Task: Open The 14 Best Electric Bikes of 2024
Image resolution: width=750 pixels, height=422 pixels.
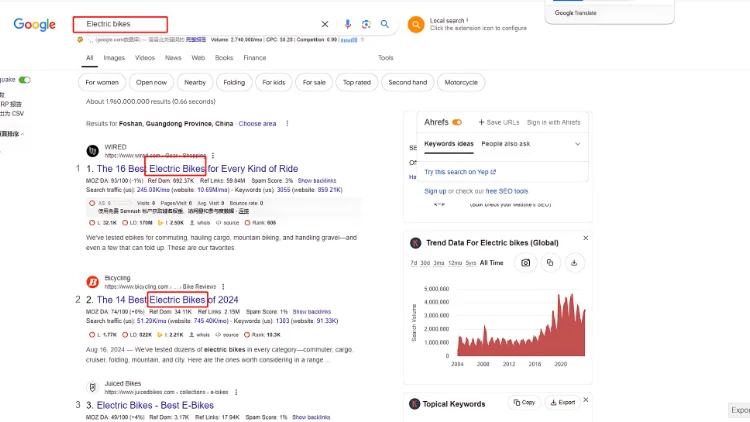Action: point(167,300)
